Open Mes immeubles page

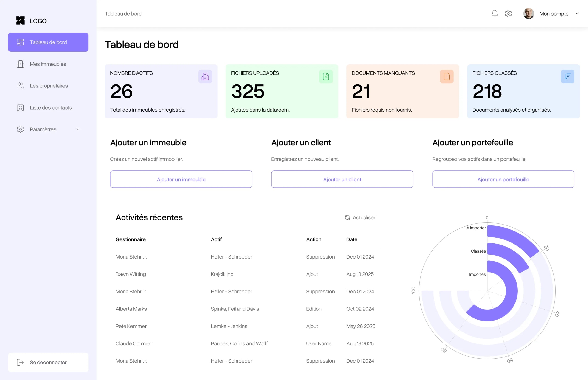48,64
